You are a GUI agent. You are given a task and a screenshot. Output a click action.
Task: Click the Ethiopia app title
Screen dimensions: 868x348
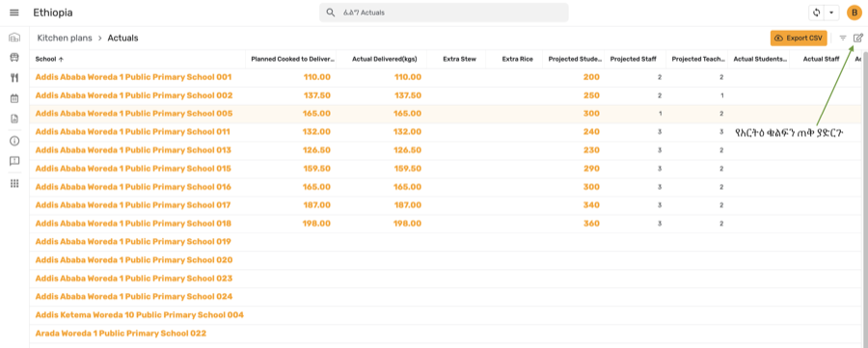pyautogui.click(x=53, y=13)
